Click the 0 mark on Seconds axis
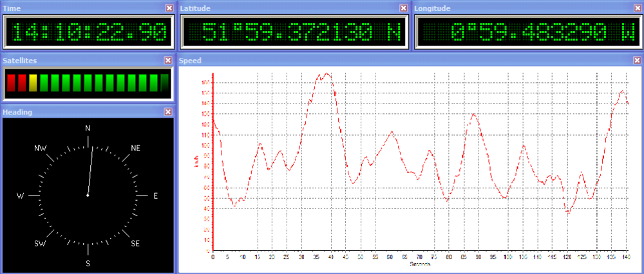The image size is (644, 274). pos(213,257)
